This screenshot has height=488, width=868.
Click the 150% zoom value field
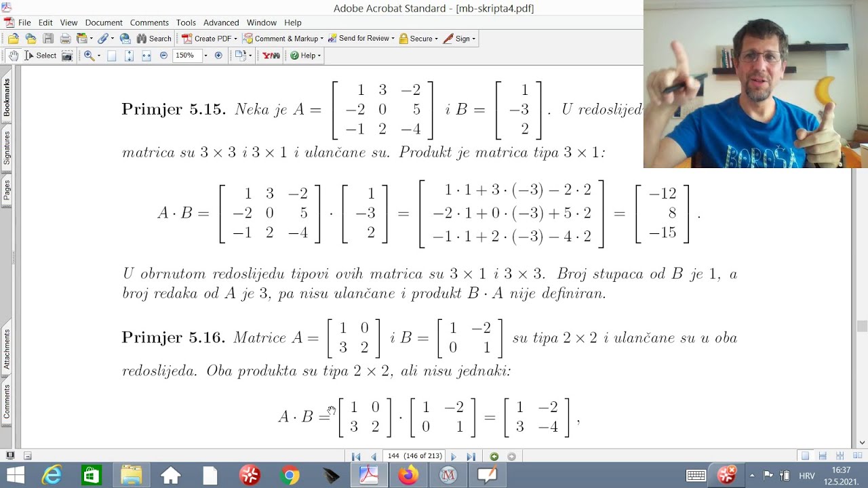tap(186, 56)
